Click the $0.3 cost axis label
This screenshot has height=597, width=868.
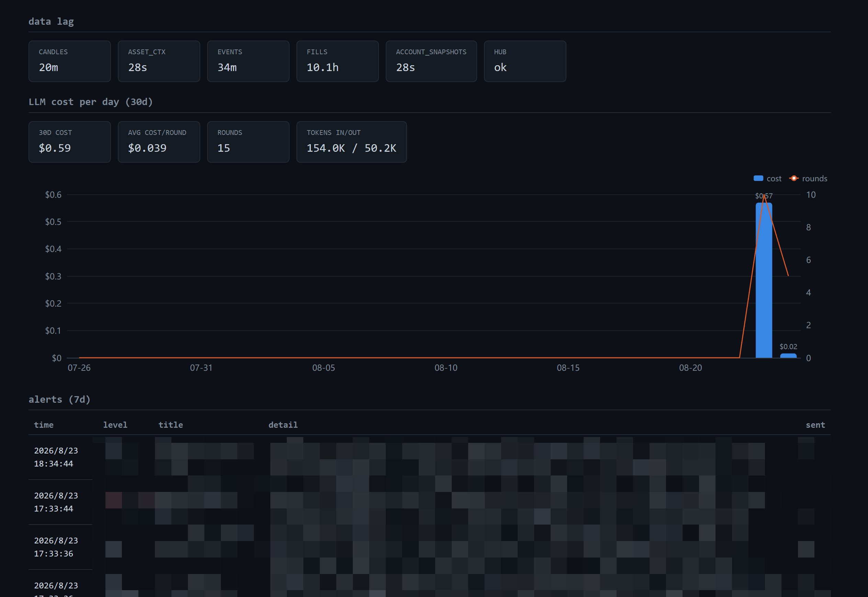[53, 276]
